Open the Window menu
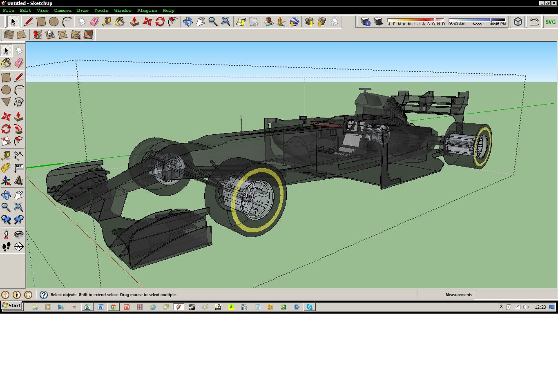The height and width of the screenshot is (392, 558). [x=123, y=10]
